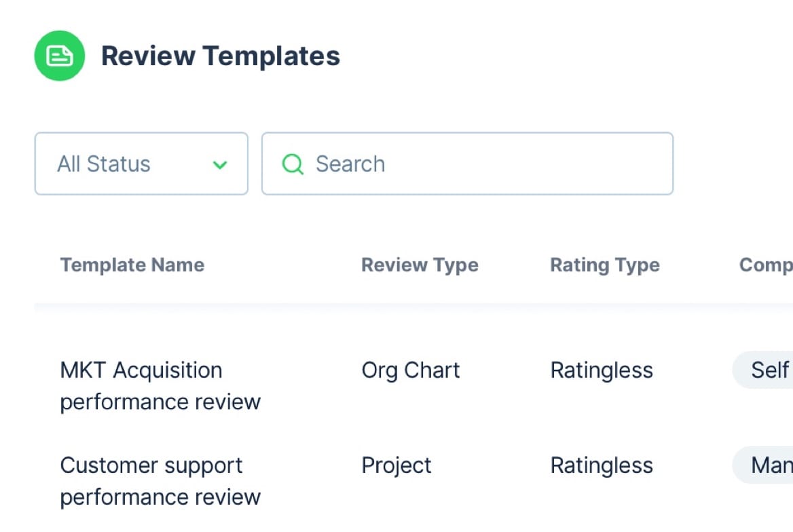Expand the status filter using its chevron arrow
Viewport: 793px width, 532px height.
pyautogui.click(x=219, y=165)
